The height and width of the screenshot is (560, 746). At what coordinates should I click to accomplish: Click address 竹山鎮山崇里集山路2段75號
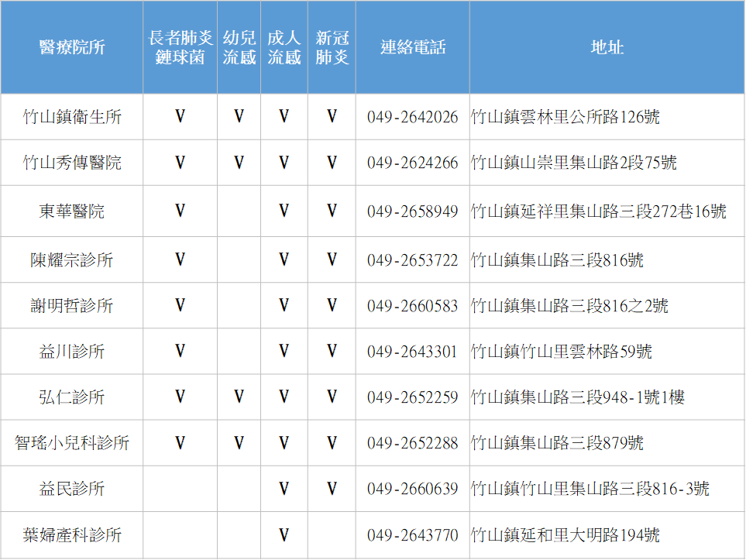[574, 163]
